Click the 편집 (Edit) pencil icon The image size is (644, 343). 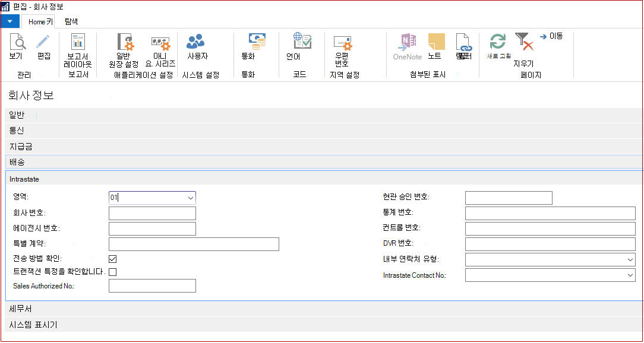pos(43,42)
